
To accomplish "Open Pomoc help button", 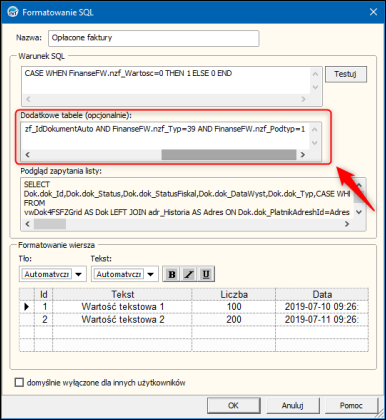I will [x=351, y=405].
